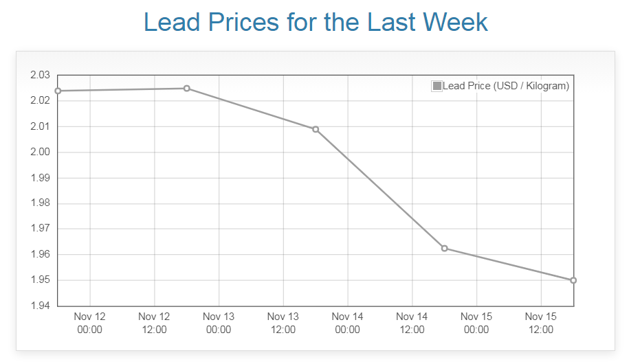The width and height of the screenshot is (629, 364).
Task: Click the 1.94 y-axis label
Action: (x=41, y=306)
